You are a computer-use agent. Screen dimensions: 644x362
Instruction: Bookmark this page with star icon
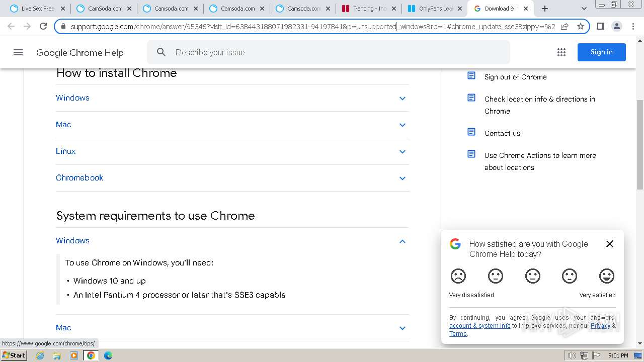[580, 26]
